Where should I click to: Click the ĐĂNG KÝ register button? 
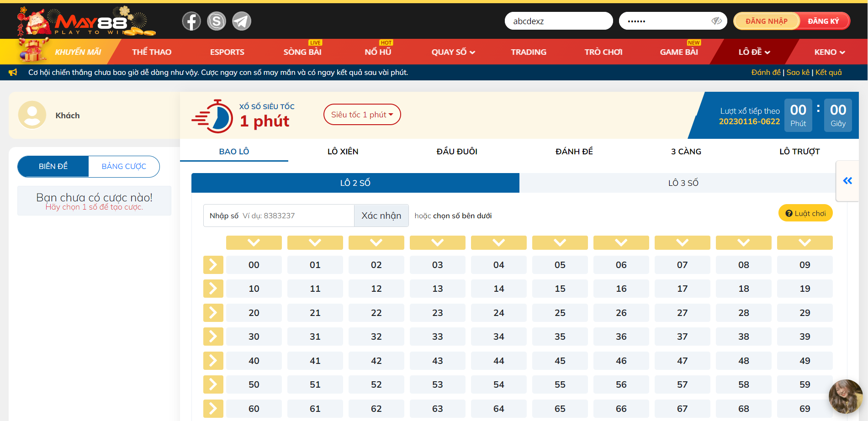click(823, 21)
